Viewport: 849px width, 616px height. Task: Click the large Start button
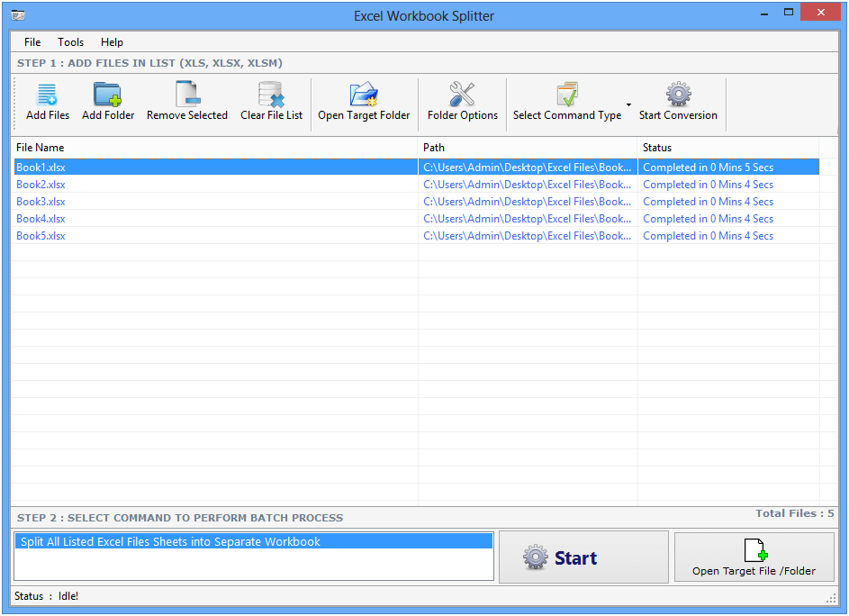click(x=583, y=557)
